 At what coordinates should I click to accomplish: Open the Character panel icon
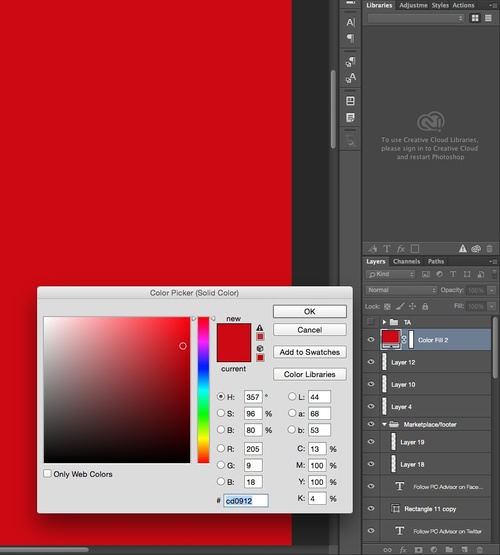tap(350, 23)
